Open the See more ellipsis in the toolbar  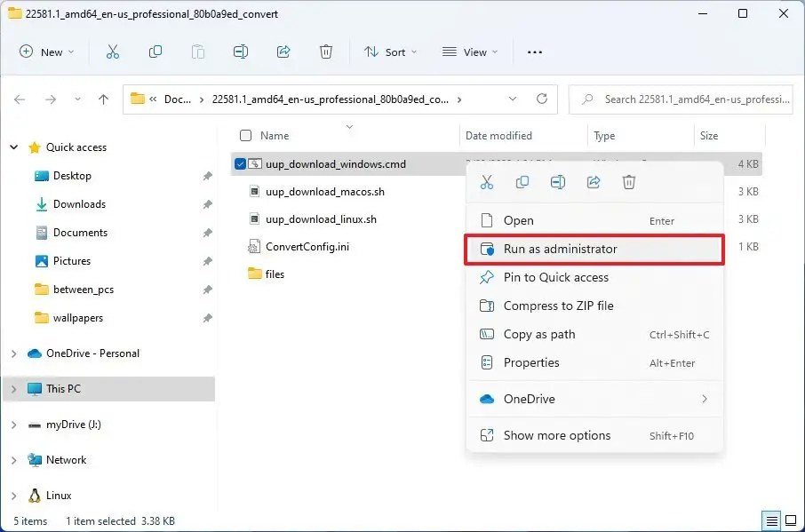[534, 52]
